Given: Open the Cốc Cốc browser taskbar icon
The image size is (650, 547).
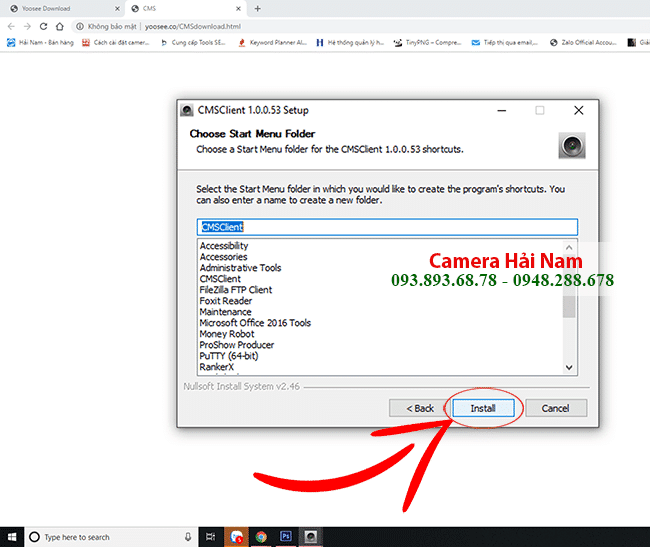Looking at the screenshot, I should 236,537.
